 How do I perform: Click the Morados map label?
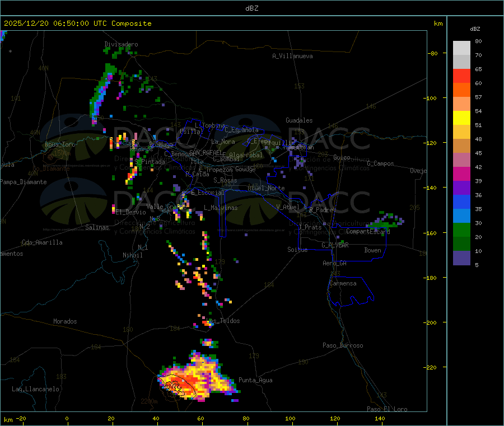pyautogui.click(x=65, y=321)
